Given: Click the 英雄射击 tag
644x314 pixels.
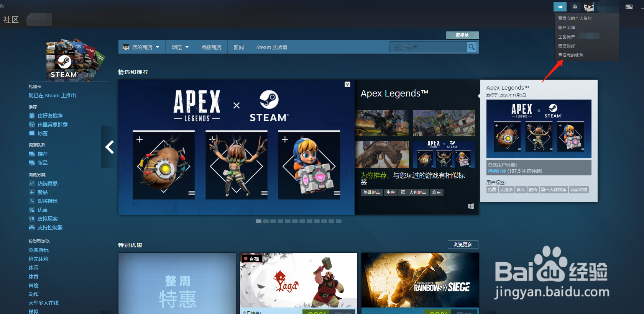Looking at the screenshot, I should 371,192.
